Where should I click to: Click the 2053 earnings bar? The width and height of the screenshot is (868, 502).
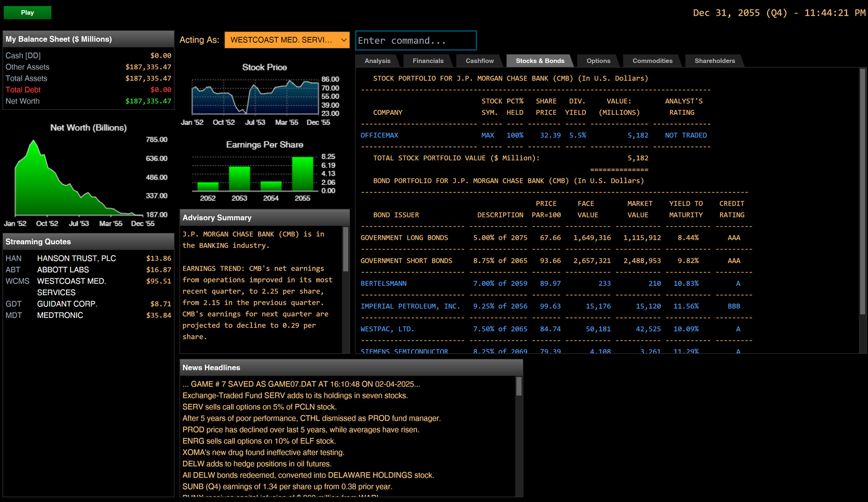(239, 179)
